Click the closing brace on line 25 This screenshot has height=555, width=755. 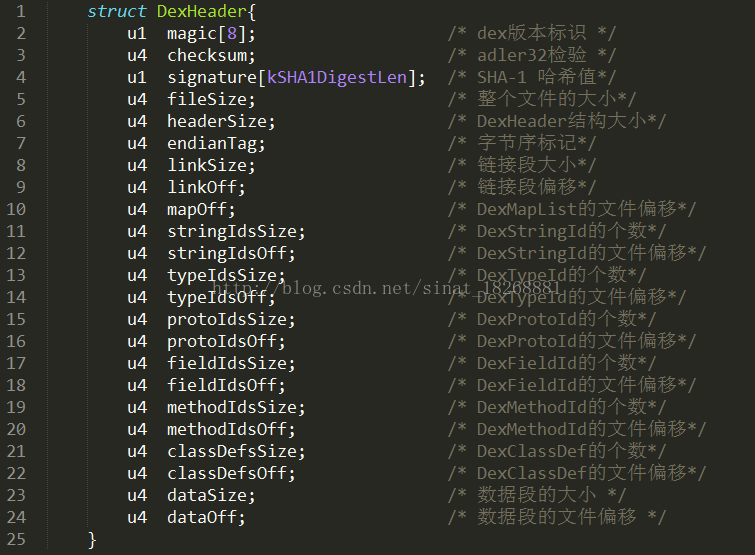(x=92, y=540)
